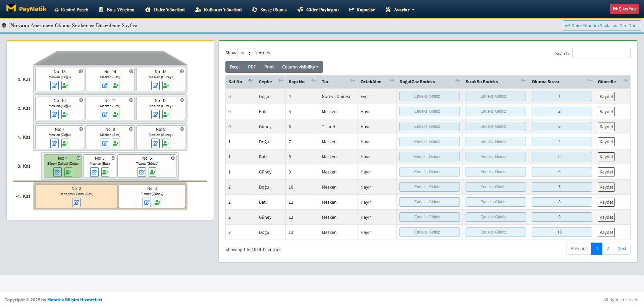644x307 pixels.
Task: Add a user to Ticaret No: 3
Action: [158, 202]
